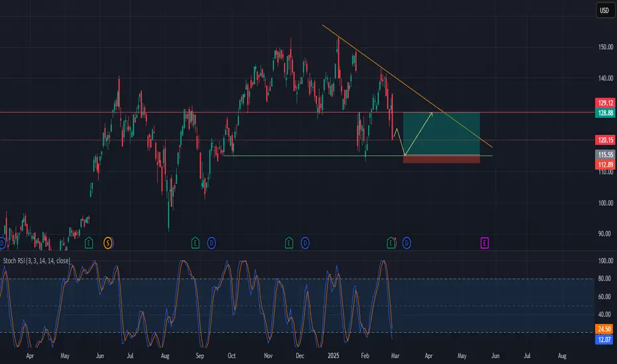Click the Nov label on time axis
Screen dimensions: 617x364
[x=268, y=356]
